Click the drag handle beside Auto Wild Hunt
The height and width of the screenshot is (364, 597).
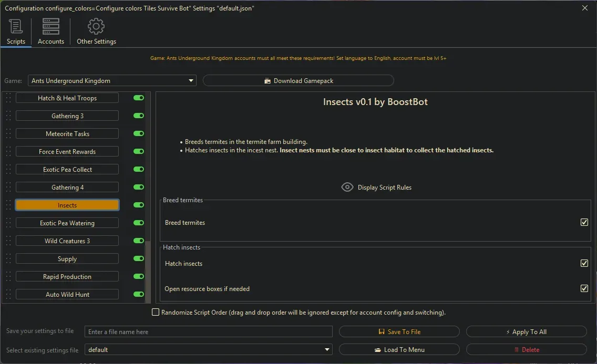[8, 295]
